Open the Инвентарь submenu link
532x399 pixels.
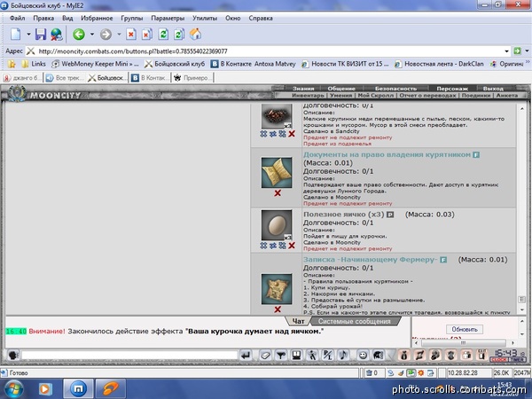[308, 96]
